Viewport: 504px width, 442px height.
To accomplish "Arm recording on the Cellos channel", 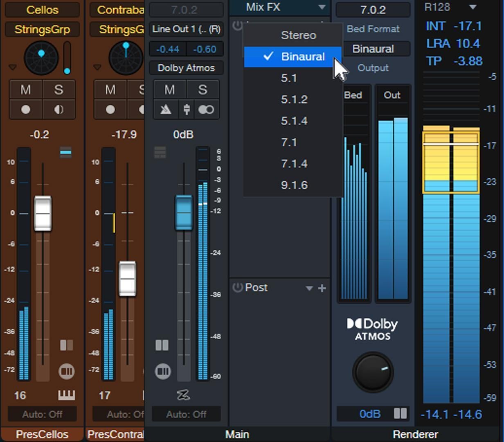I will click(x=25, y=109).
